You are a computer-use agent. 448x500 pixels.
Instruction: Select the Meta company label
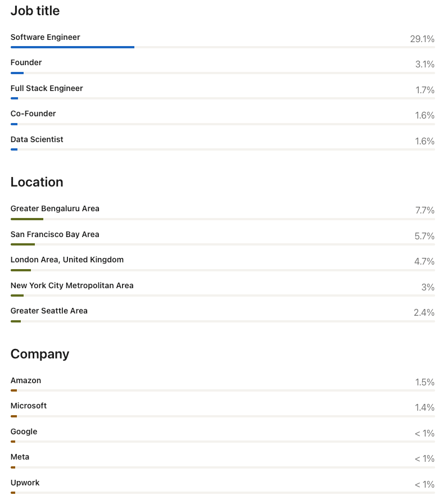pos(20,457)
